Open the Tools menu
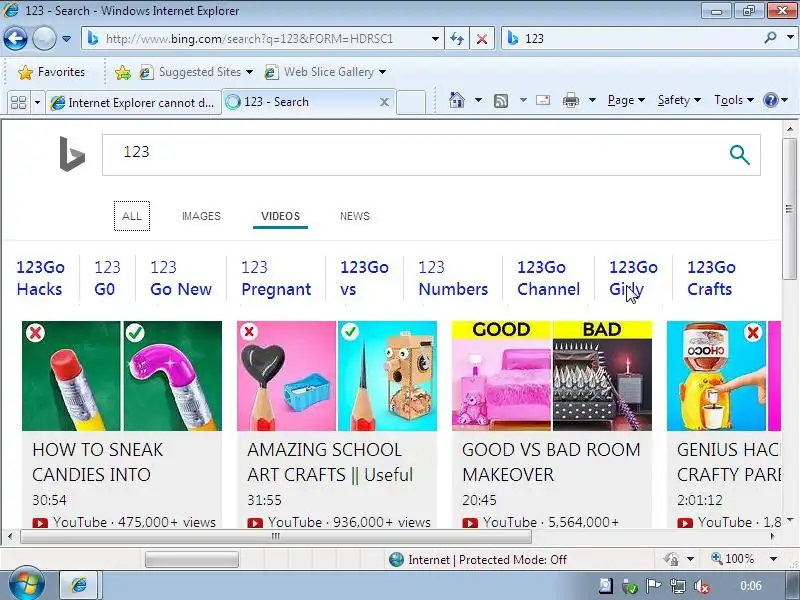This screenshot has width=800, height=600. pyautogui.click(x=734, y=100)
